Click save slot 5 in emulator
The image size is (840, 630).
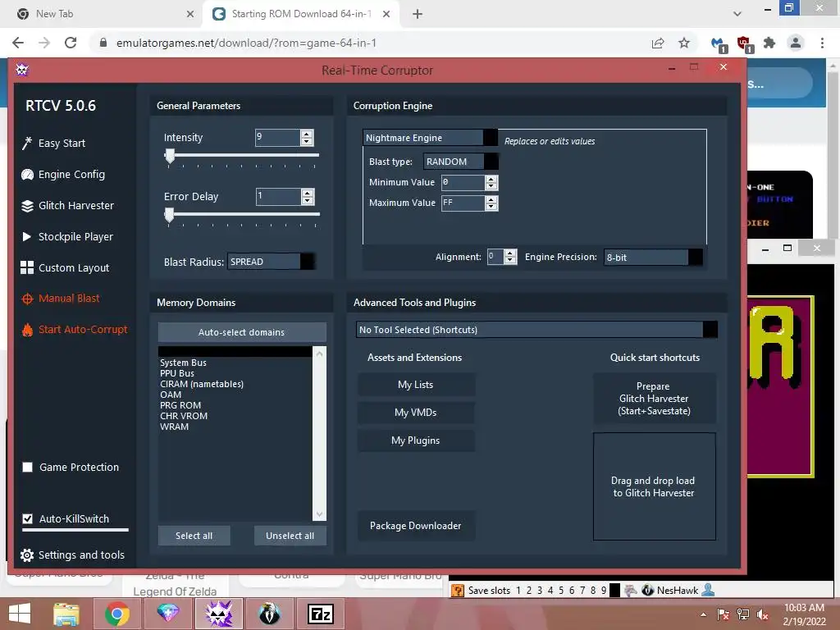pos(561,591)
